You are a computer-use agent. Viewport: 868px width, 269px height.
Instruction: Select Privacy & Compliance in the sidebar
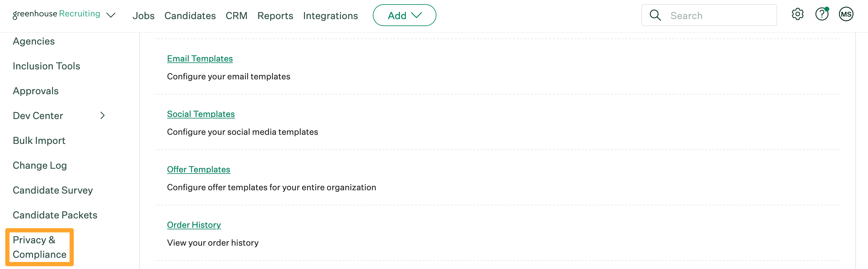[39, 247]
